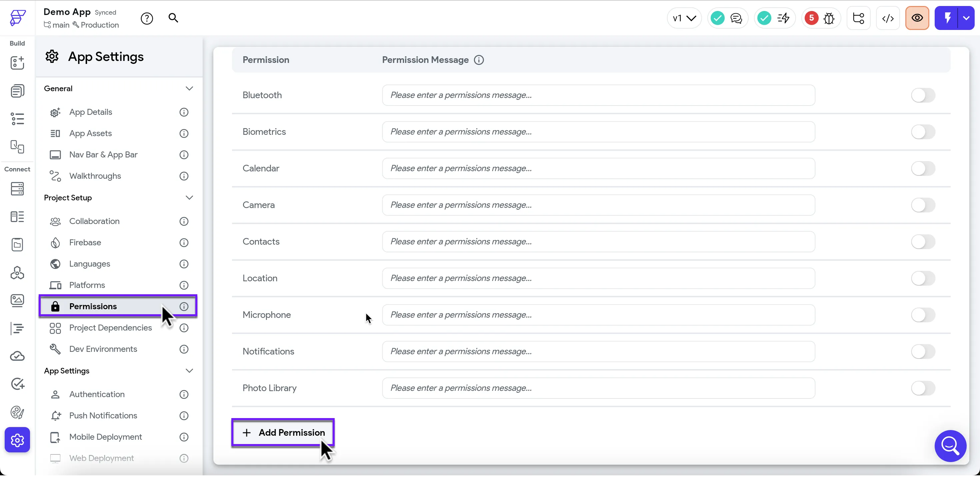Collapse the Project Setup section
980x480 pixels.
pos(189,198)
